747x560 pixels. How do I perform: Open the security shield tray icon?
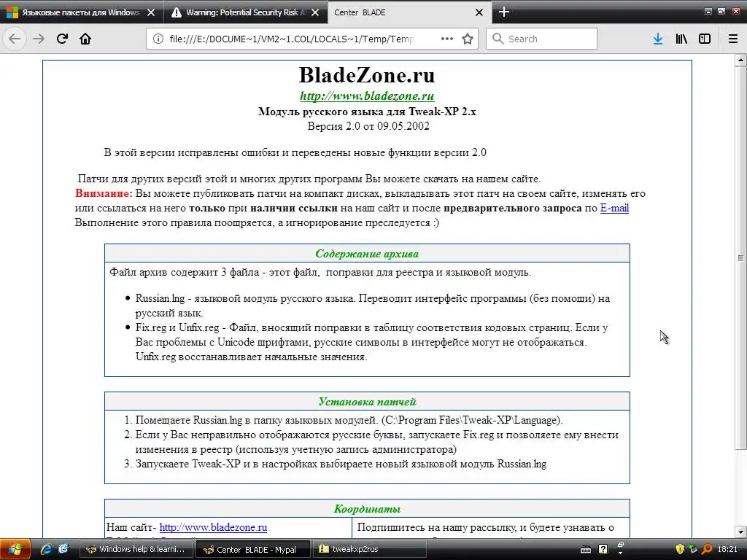680,549
